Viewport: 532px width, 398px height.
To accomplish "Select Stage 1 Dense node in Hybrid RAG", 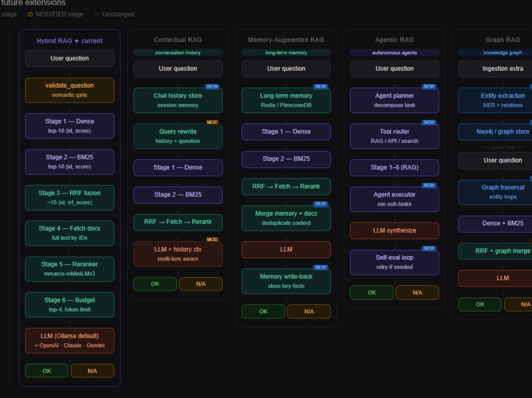I will click(70, 126).
